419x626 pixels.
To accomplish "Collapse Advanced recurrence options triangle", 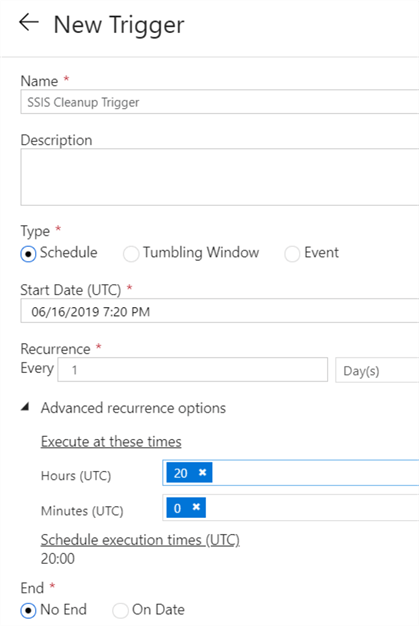I will pos(26,407).
